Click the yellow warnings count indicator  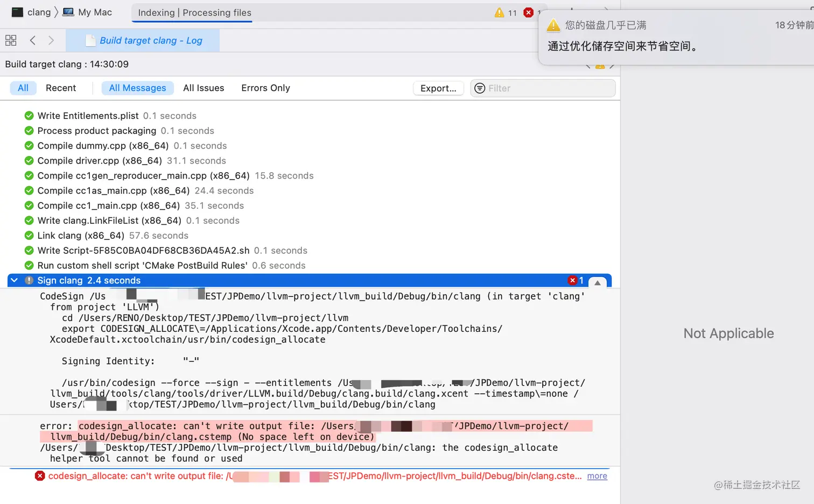click(506, 12)
